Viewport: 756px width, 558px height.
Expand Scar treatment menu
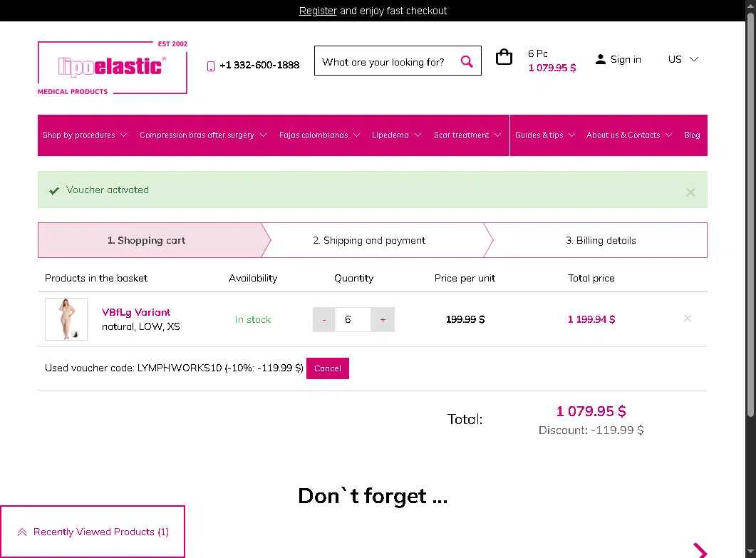(467, 135)
